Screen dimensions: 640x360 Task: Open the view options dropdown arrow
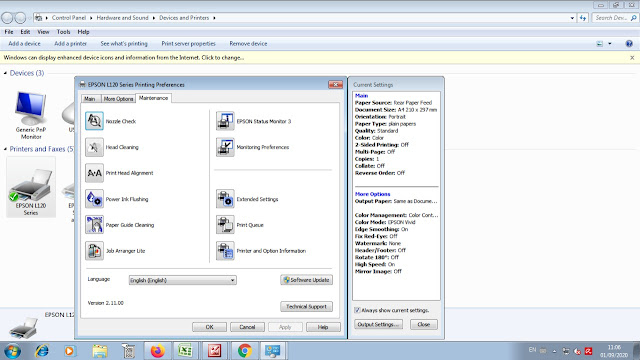pos(610,44)
